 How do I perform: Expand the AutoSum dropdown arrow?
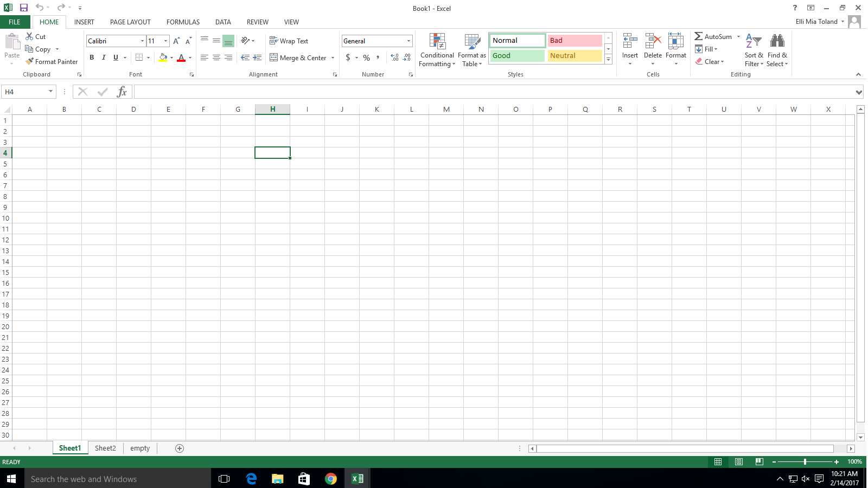coord(738,37)
